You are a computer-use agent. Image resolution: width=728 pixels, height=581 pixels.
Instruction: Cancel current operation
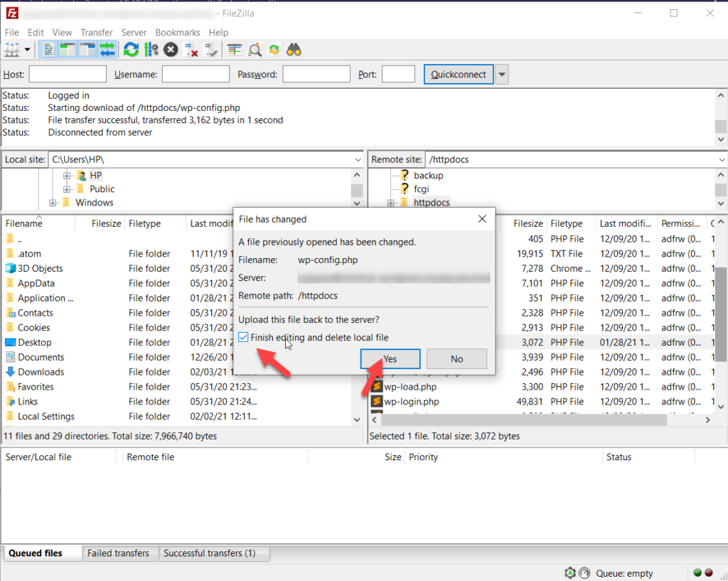(x=171, y=49)
